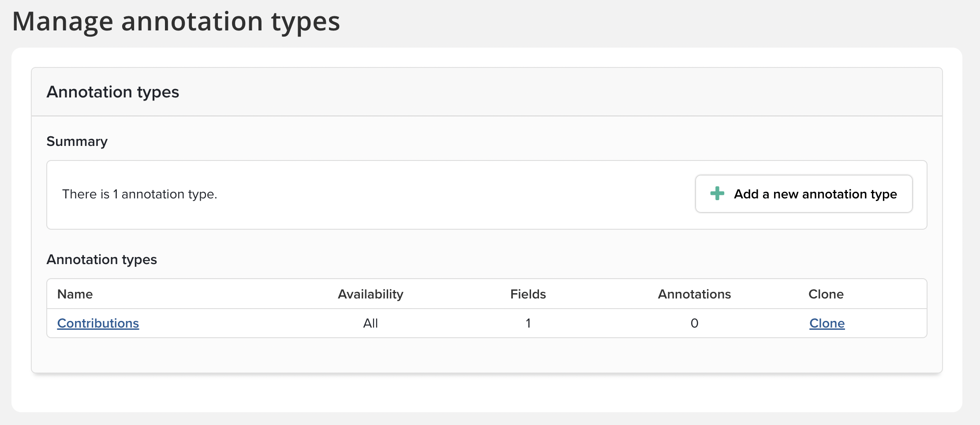Click the Annotations column header
This screenshot has width=980, height=425.
694,294
